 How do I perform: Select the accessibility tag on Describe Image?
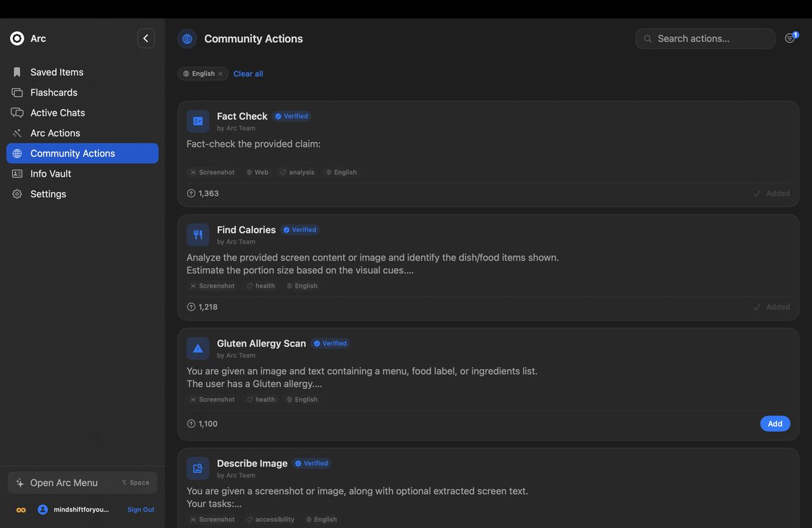coord(270,520)
